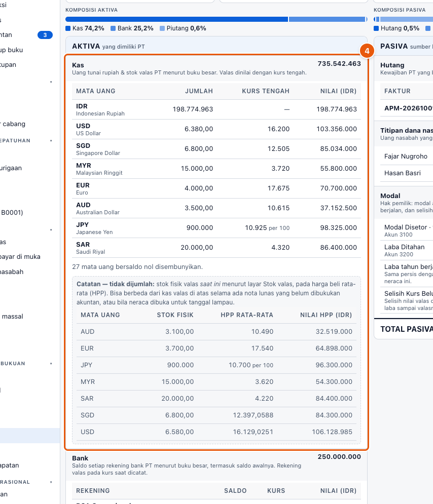Click the Piutang 0,6% legend swatch
The height and width of the screenshot is (504, 433).
coord(162,28)
